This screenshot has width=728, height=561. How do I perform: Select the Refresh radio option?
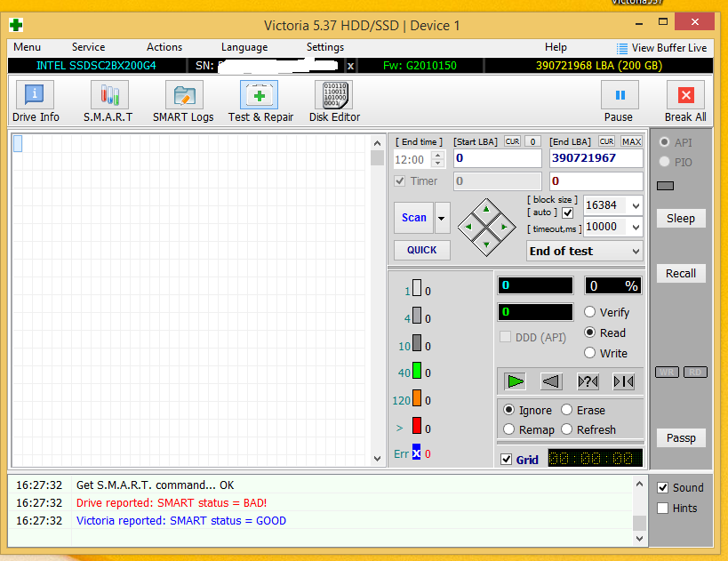[x=566, y=429]
